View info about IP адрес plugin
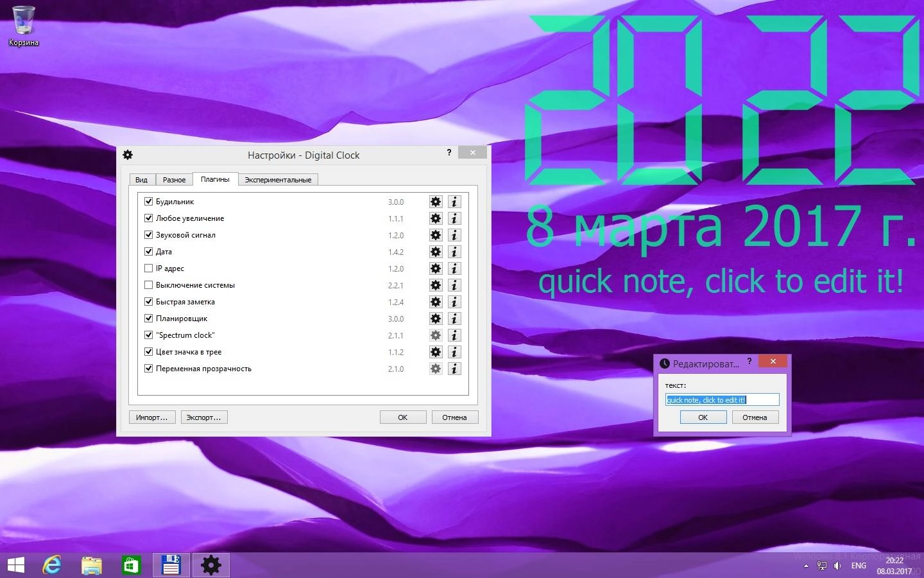 pyautogui.click(x=454, y=268)
